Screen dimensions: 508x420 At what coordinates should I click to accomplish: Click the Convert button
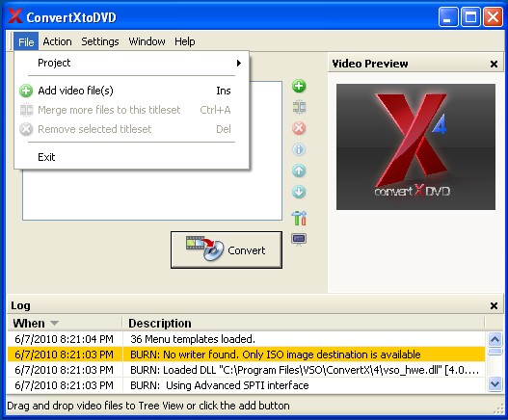(227, 249)
